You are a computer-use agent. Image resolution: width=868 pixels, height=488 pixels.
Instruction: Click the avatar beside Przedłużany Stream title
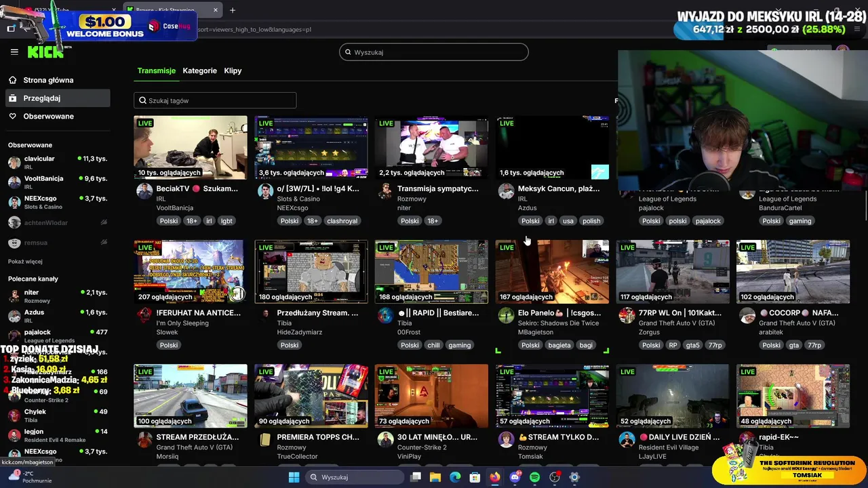(265, 315)
